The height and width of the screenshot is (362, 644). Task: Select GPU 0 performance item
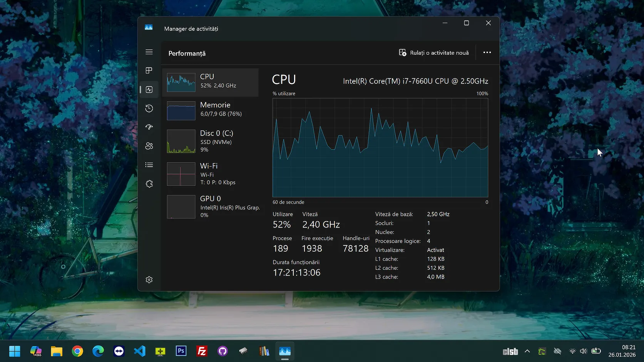click(210, 207)
